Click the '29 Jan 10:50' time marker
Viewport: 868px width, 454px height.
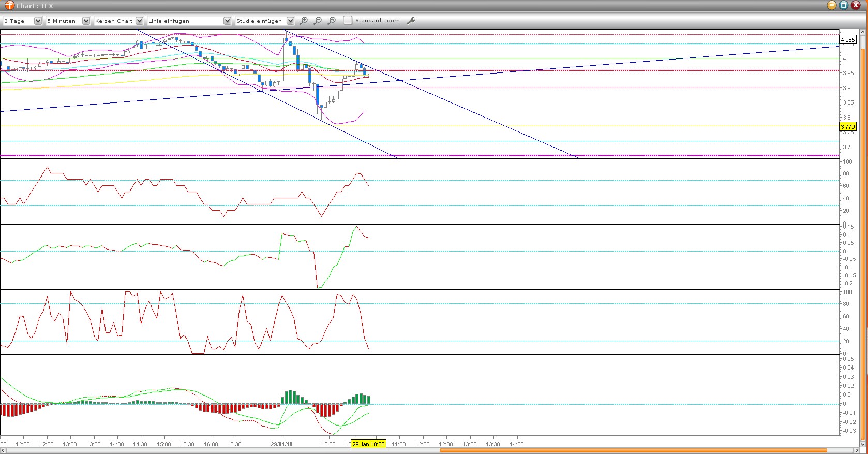(x=368, y=444)
